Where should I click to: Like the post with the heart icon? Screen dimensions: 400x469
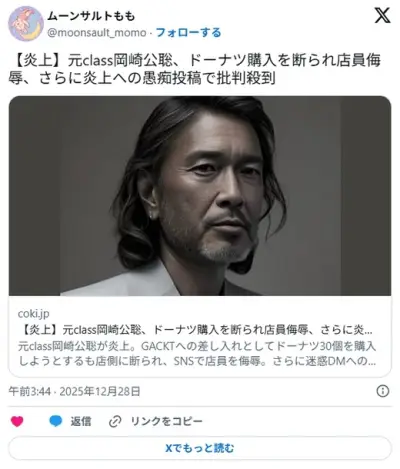coord(17,421)
